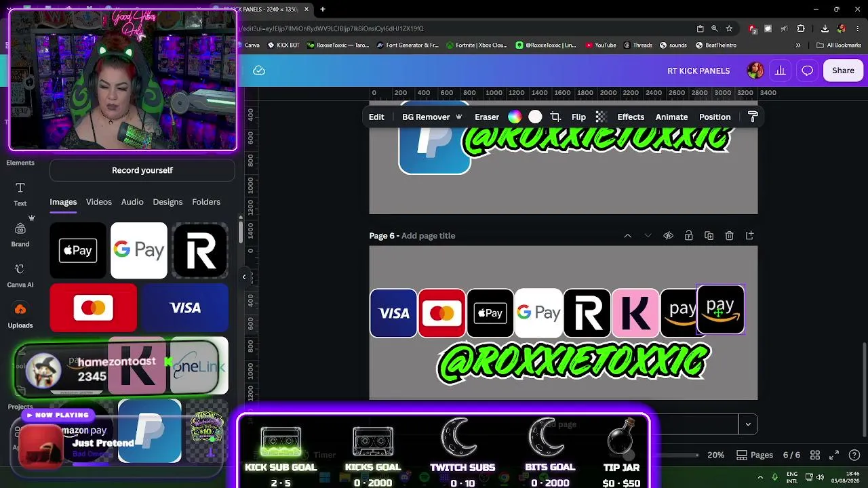This screenshot has height=488, width=868.
Task: Select the Apple Pay upload thumbnail
Action: pyautogui.click(x=78, y=250)
